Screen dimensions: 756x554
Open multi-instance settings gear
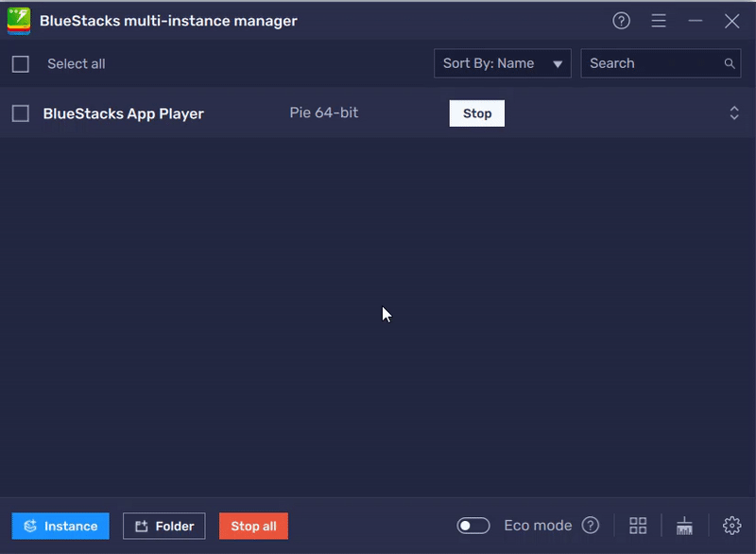[731, 526]
